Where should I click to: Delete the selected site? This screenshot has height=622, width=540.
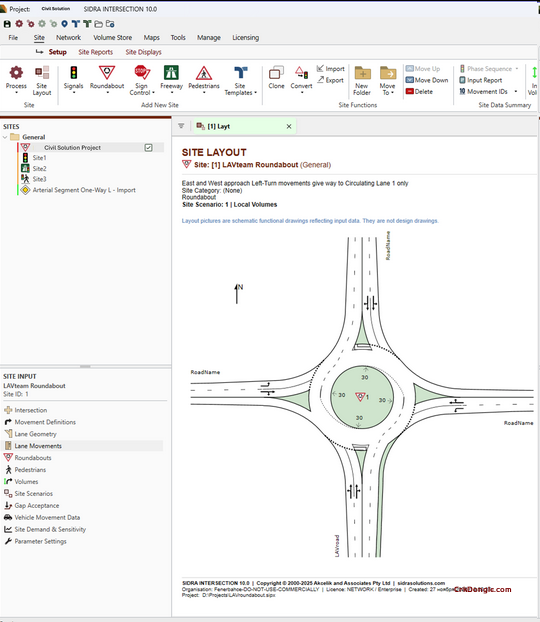click(419, 92)
